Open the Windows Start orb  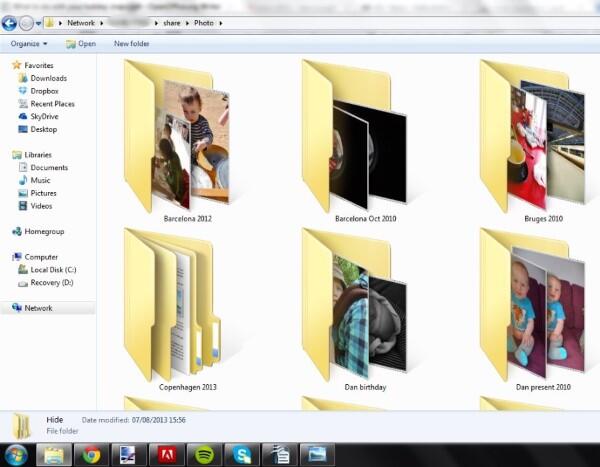pyautogui.click(x=15, y=455)
